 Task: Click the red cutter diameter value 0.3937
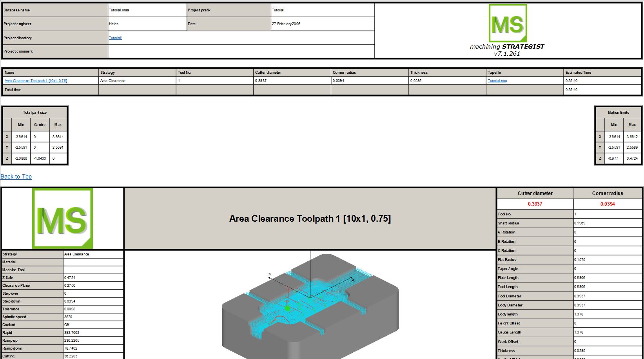pyautogui.click(x=535, y=204)
